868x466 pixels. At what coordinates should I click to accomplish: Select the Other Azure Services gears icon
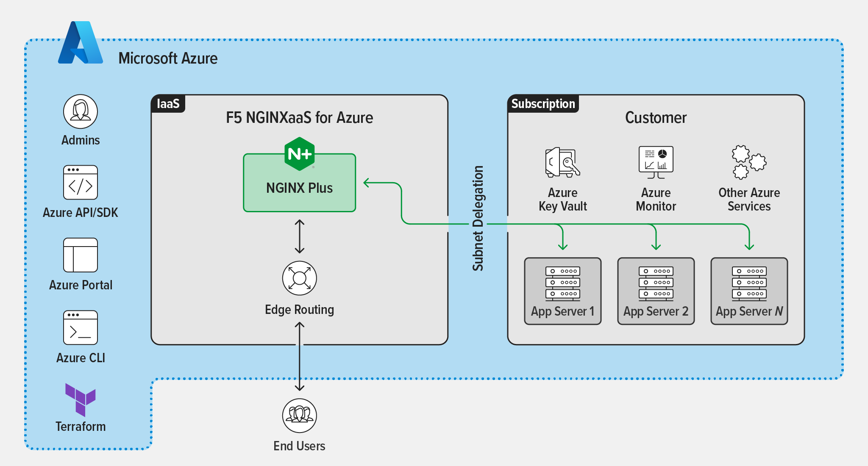749,162
